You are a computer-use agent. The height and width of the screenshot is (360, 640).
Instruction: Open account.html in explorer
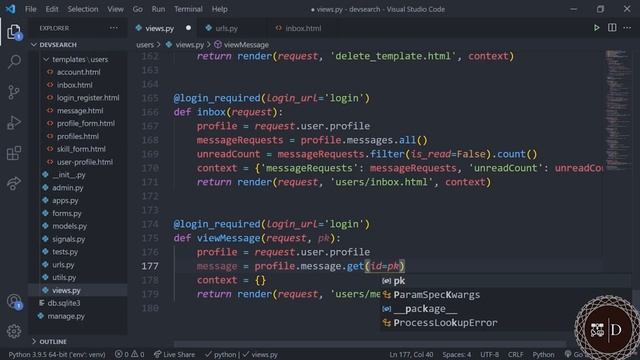coord(78,72)
